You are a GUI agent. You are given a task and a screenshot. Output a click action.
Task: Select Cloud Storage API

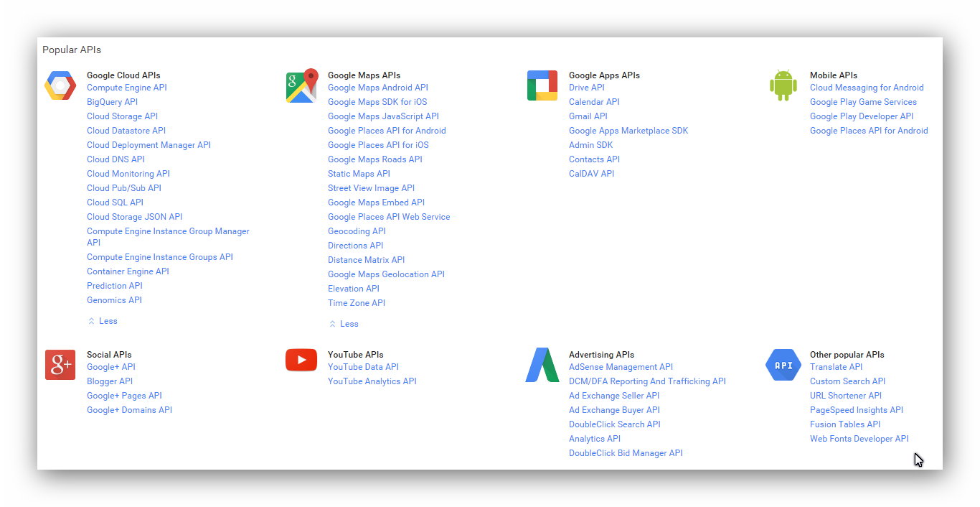(122, 116)
